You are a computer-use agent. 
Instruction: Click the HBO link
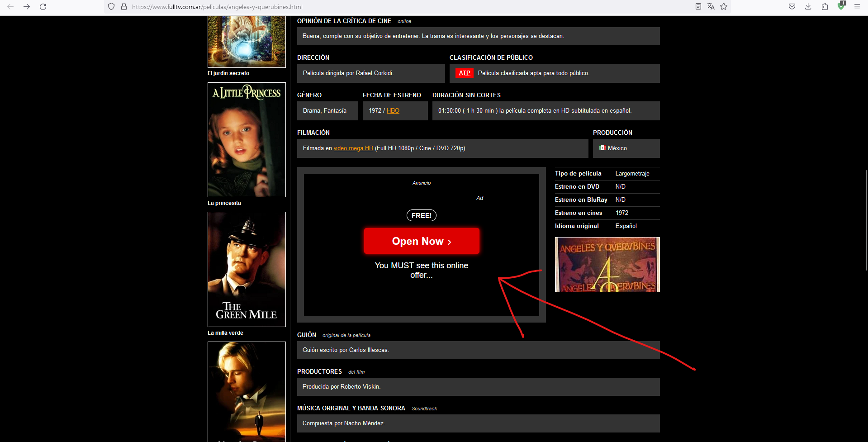[x=393, y=111]
